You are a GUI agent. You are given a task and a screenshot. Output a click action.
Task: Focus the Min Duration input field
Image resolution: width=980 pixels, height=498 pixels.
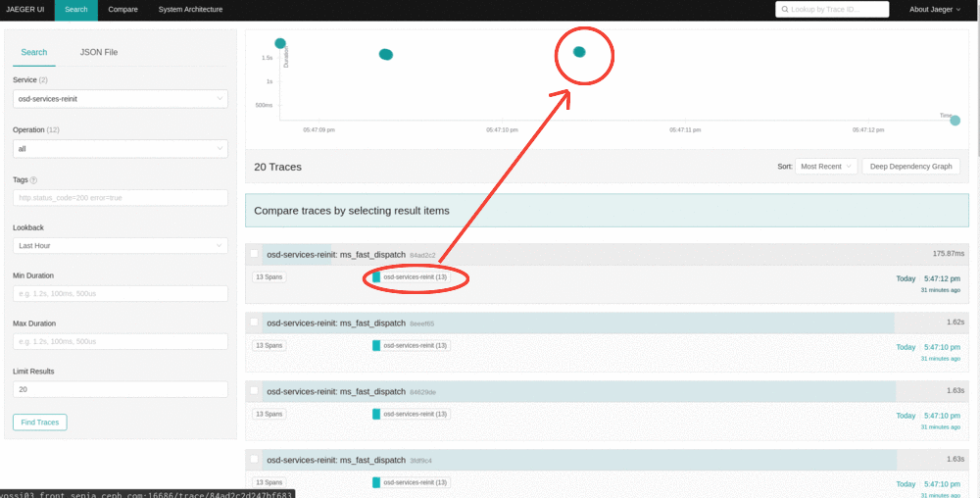[x=121, y=293]
